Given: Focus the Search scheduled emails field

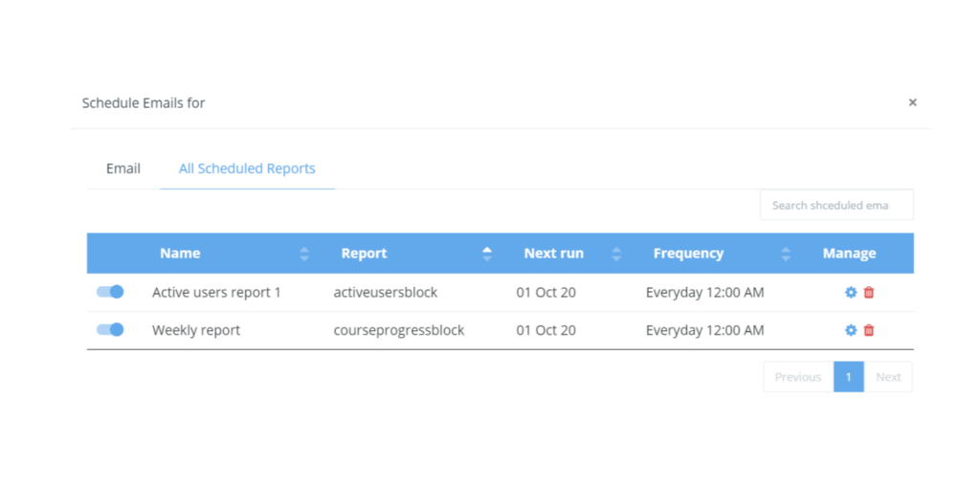Looking at the screenshot, I should pyautogui.click(x=836, y=205).
